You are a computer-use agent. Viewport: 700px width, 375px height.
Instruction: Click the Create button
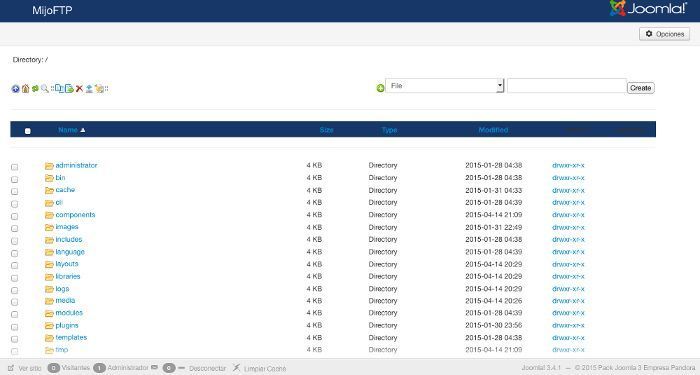641,88
